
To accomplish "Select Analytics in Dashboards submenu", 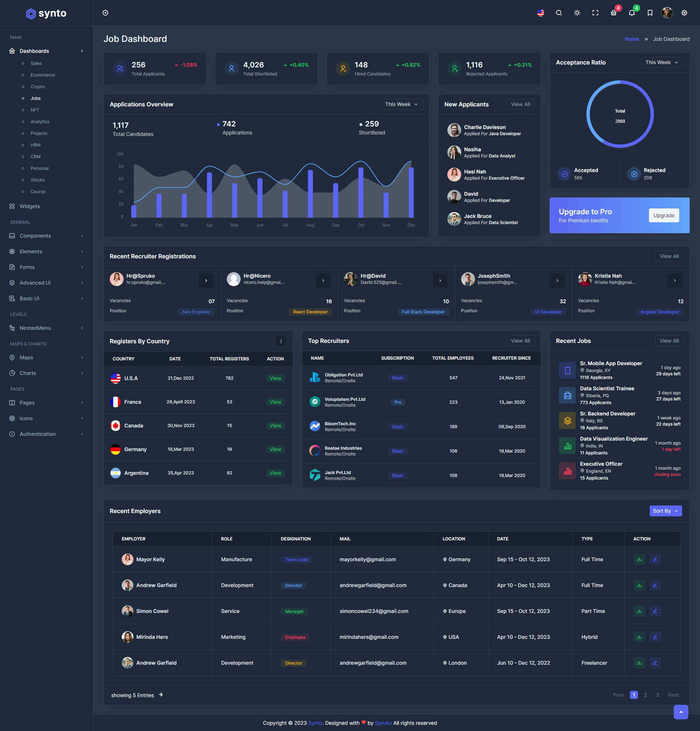I will pyautogui.click(x=39, y=122).
